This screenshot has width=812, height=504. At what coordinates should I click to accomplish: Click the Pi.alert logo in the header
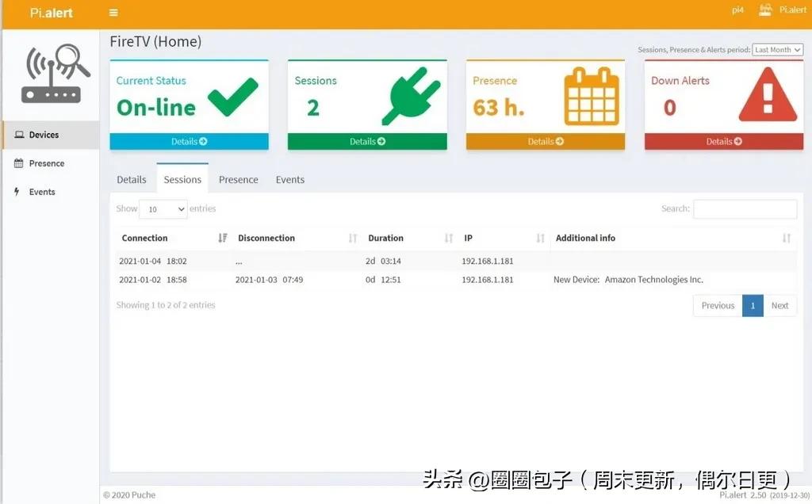(x=51, y=13)
